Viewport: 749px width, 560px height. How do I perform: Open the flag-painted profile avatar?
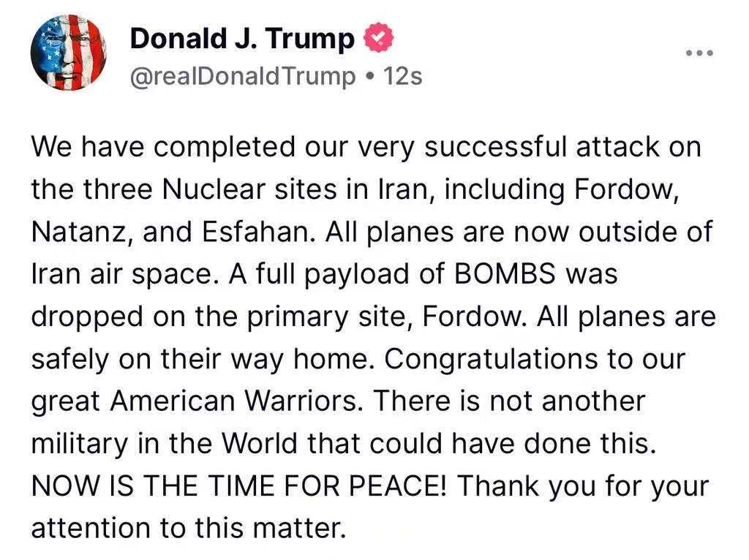[68, 52]
